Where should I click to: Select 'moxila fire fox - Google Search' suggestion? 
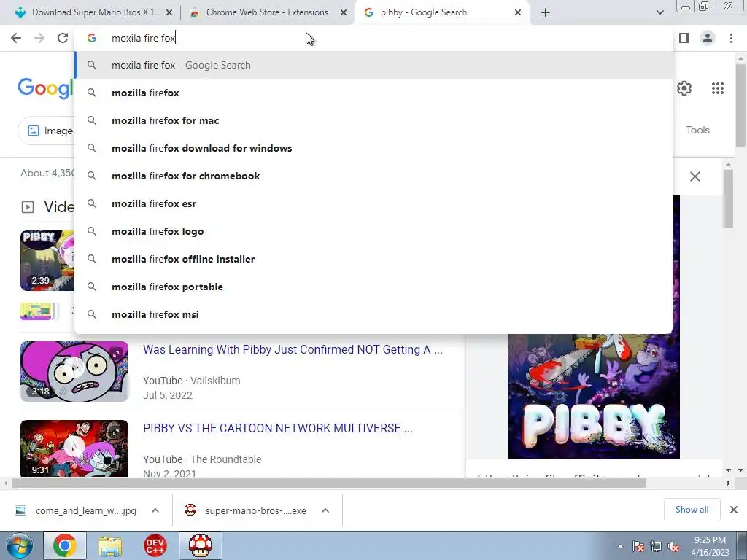(x=373, y=65)
